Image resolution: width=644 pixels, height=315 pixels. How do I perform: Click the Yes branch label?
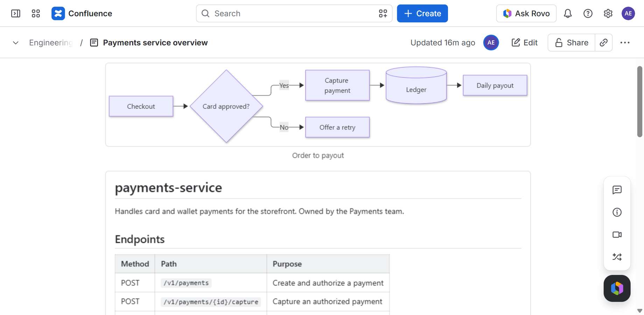(284, 85)
